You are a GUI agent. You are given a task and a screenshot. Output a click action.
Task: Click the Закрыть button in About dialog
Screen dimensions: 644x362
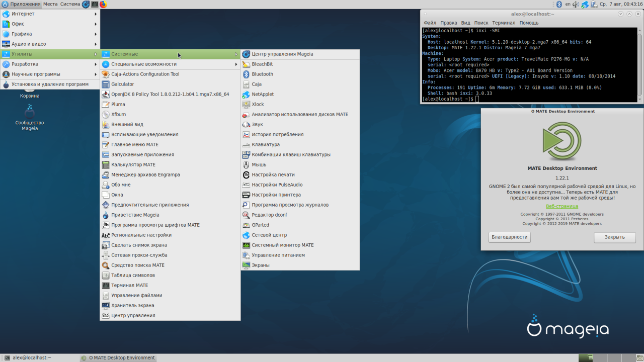pos(615,237)
